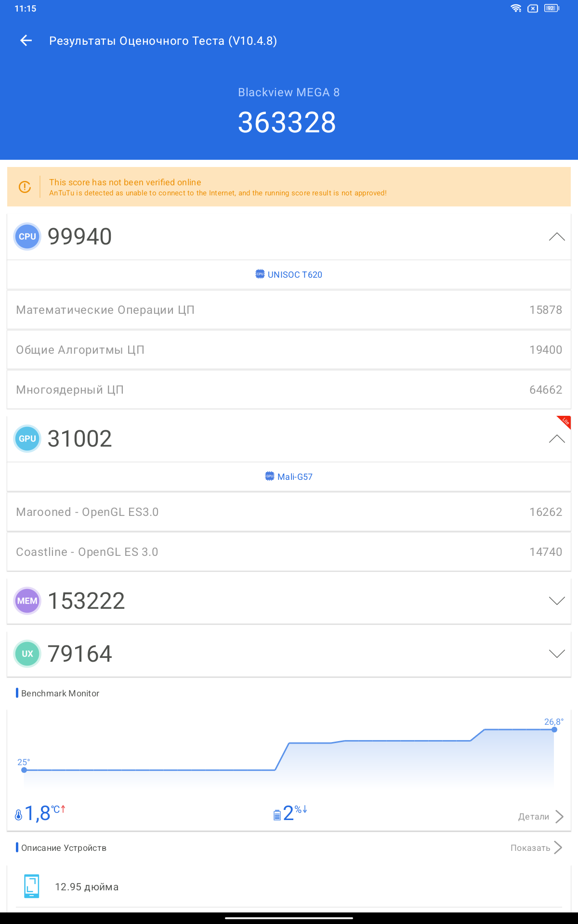
Task: Tap the red Lite corner badge
Action: (x=565, y=421)
